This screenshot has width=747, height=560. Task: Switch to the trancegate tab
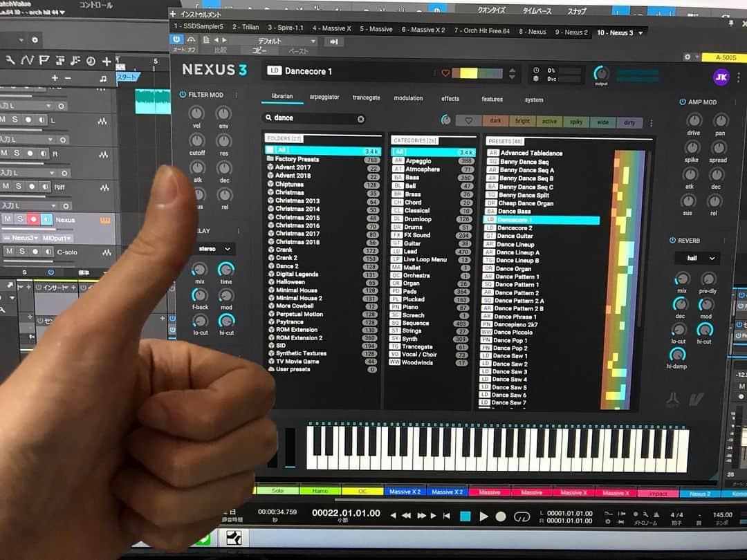click(367, 97)
